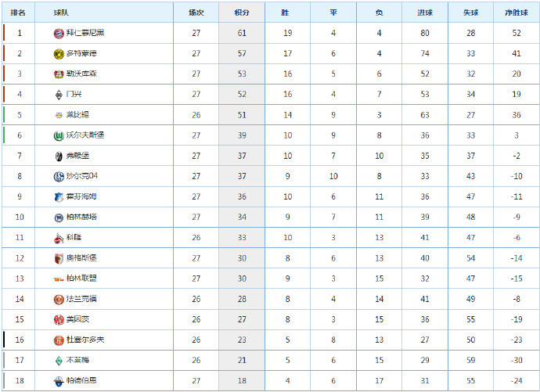
Task: Open the 柏林赫塔 team name link
Action: pos(81,218)
